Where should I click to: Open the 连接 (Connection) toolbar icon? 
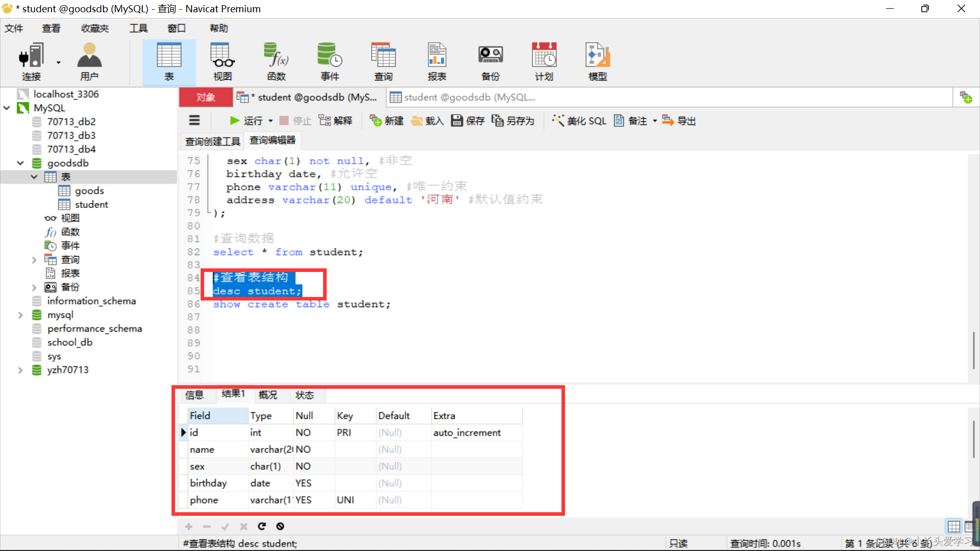point(31,62)
